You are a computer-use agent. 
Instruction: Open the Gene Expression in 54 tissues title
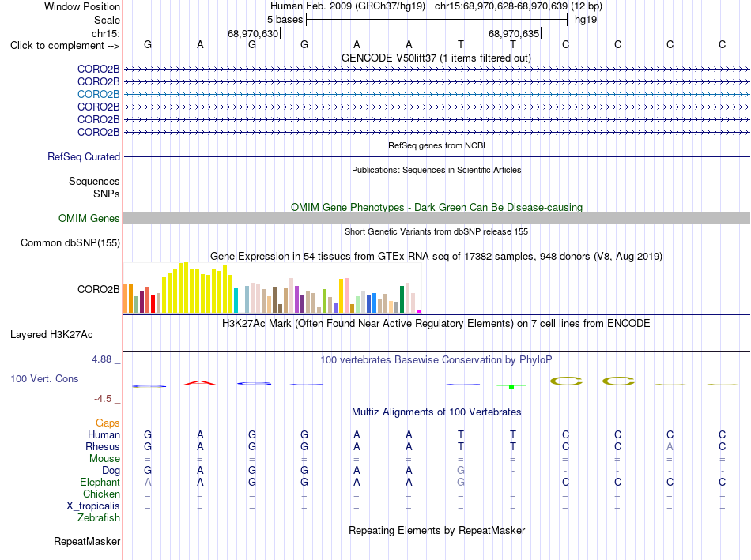pyautogui.click(x=436, y=257)
